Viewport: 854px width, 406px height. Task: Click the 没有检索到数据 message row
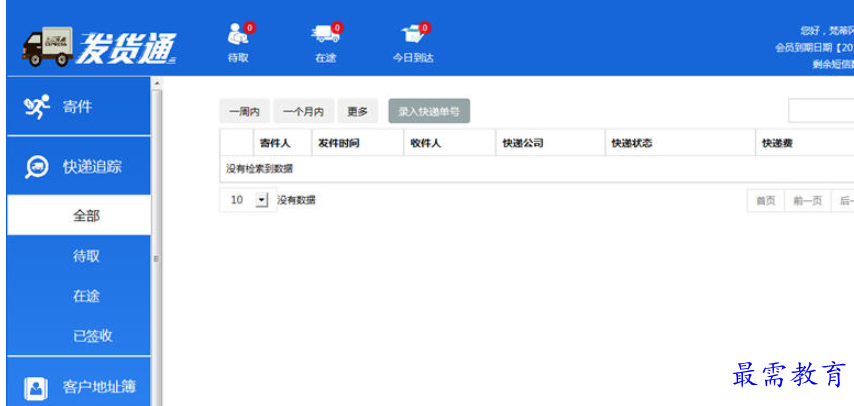536,169
